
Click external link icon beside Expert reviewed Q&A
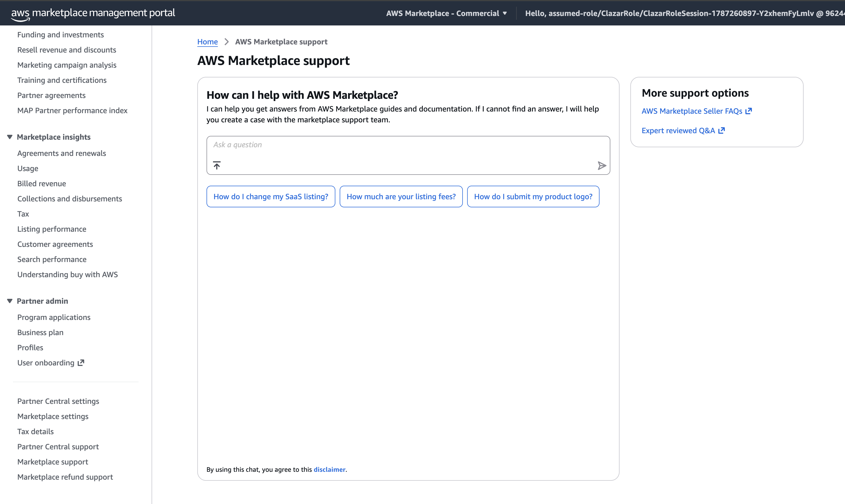pyautogui.click(x=721, y=130)
